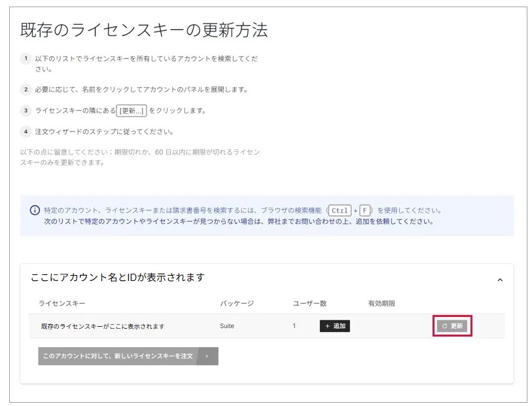
Task: Click the Ctrl key badge in the notice
Action: tap(340, 210)
